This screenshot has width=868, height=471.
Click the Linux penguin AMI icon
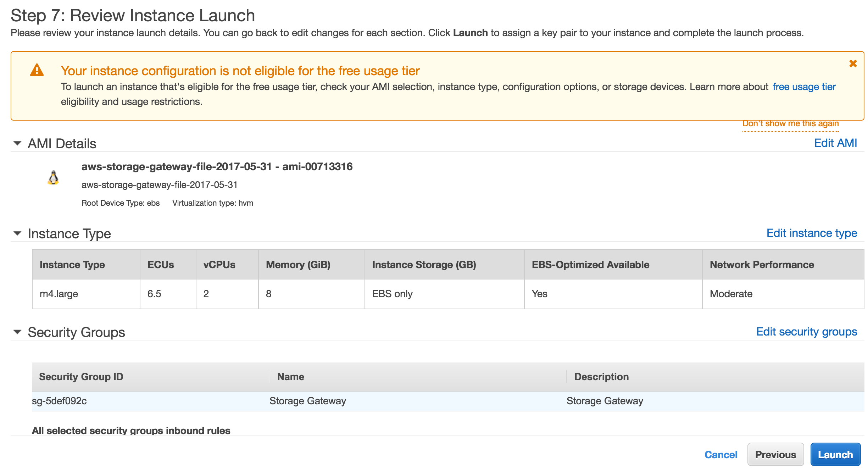53,178
